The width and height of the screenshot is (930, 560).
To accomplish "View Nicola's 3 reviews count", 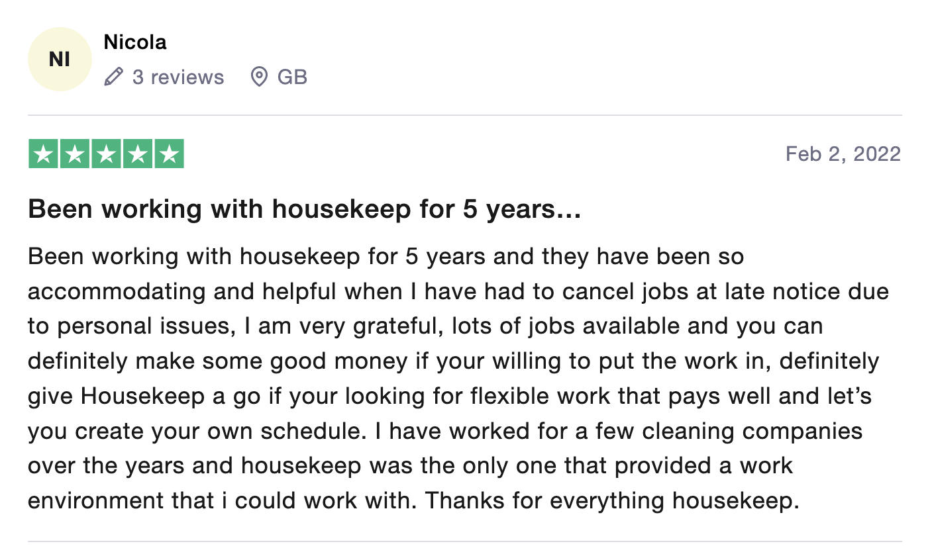I will pos(178,77).
